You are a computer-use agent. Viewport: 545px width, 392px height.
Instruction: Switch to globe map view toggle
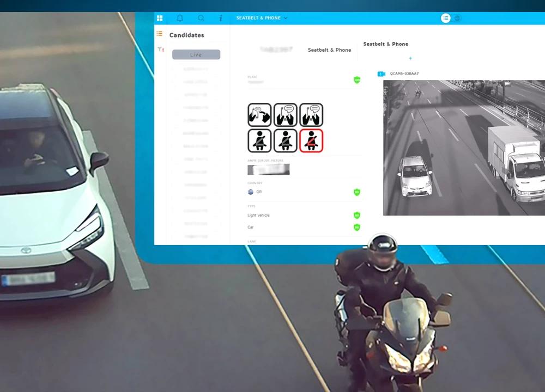pos(457,18)
